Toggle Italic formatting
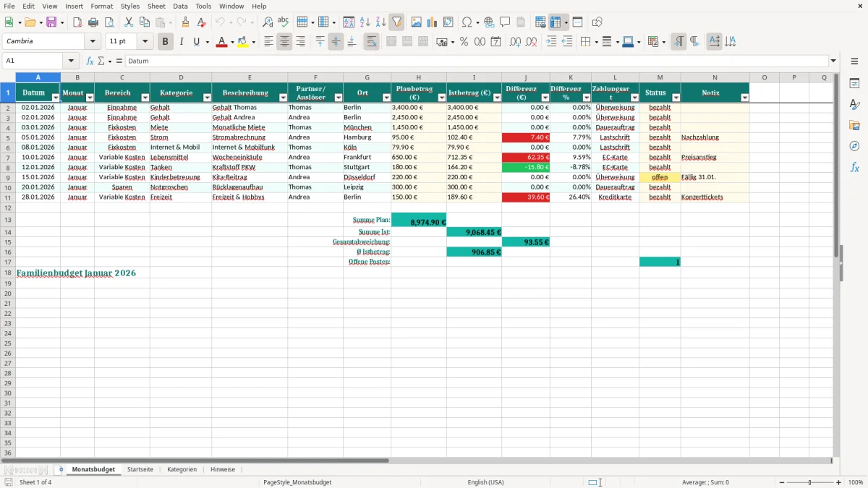Image resolution: width=868 pixels, height=488 pixels. click(x=181, y=42)
